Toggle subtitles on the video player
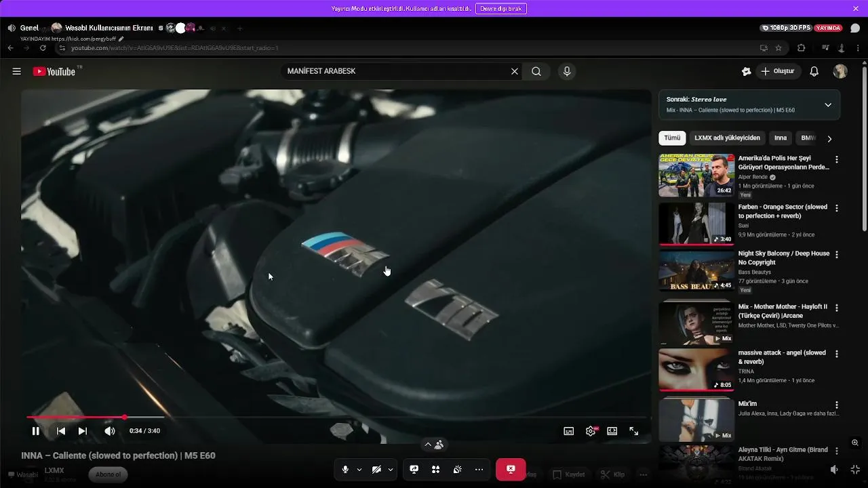This screenshot has height=488, width=868. tap(569, 431)
